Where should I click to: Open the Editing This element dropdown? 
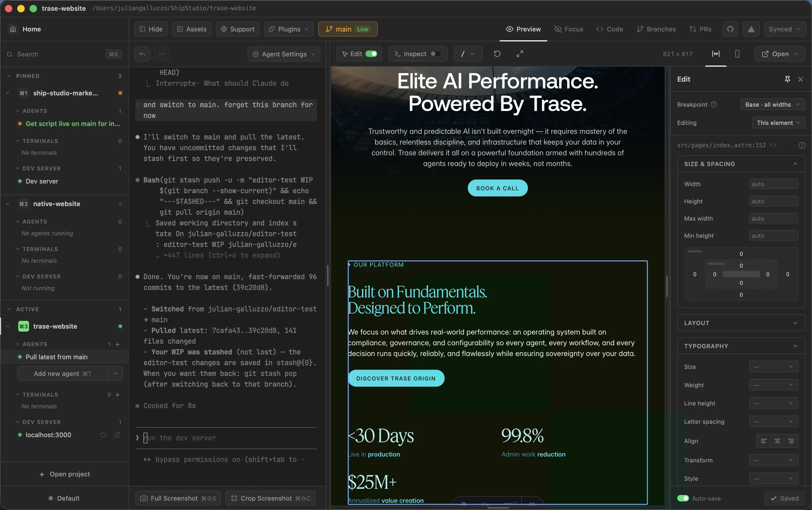coord(778,123)
